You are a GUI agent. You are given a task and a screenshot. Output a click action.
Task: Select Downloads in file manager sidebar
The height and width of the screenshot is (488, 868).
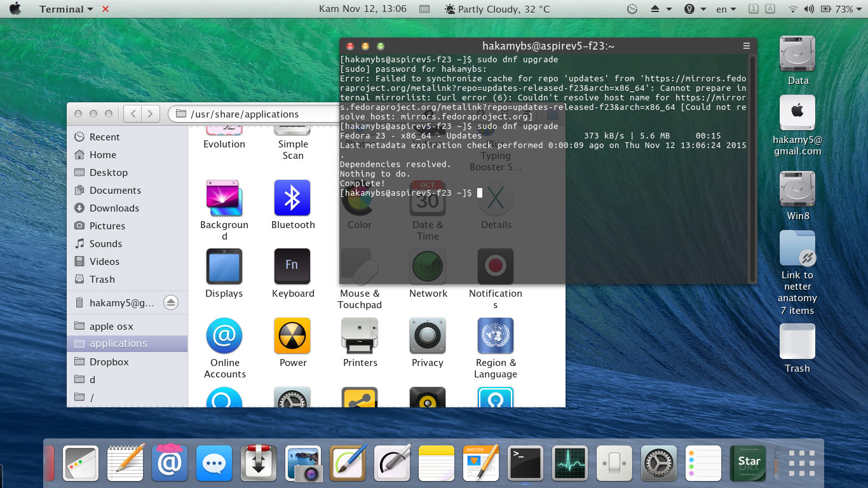(127, 208)
